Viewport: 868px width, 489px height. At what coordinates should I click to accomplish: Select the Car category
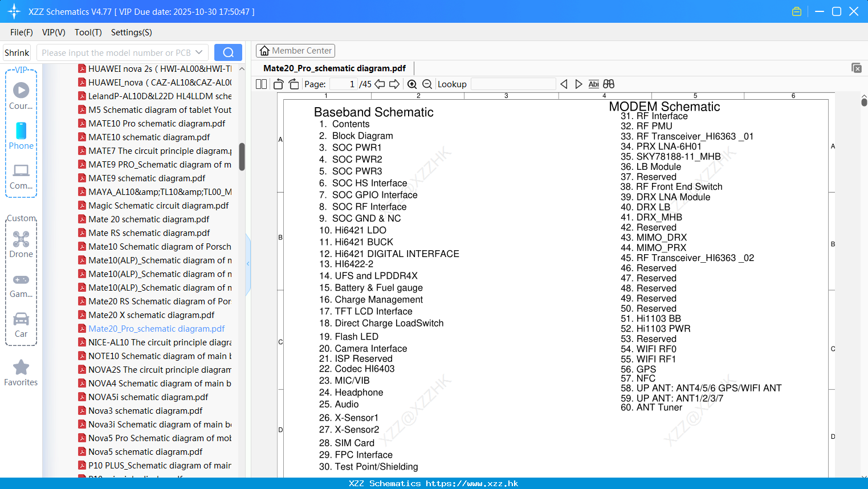21,325
